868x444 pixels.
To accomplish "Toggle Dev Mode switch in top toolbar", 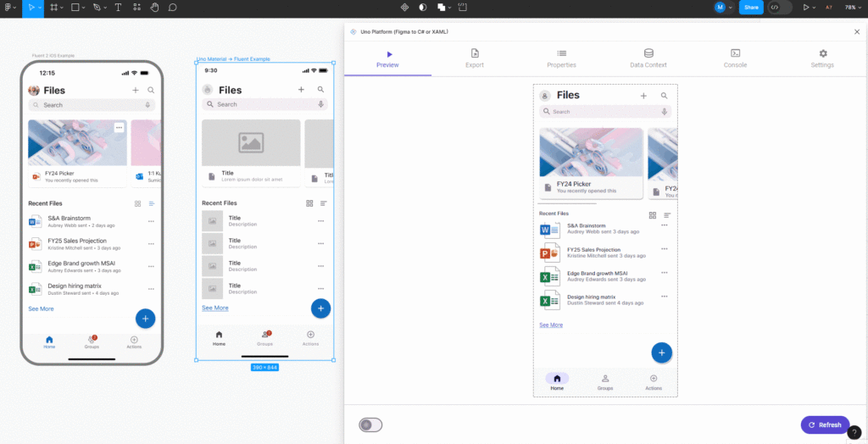I will (x=780, y=7).
